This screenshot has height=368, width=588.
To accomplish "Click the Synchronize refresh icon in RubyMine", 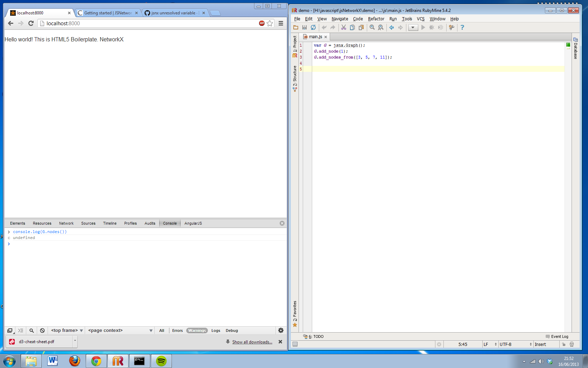I will 313,27.
